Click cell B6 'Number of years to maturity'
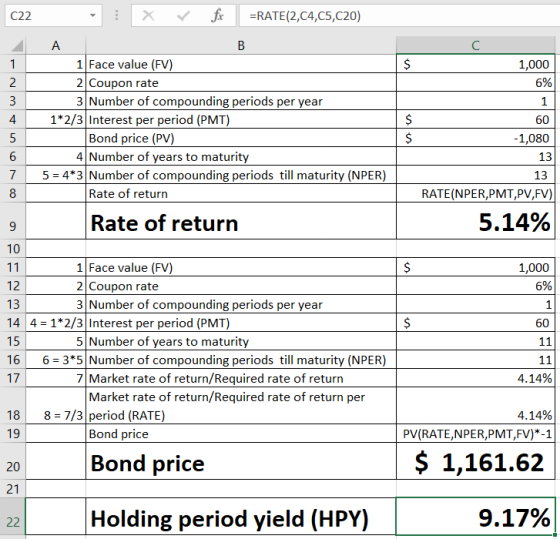Viewport: 560px width, 539px height. 241,156
